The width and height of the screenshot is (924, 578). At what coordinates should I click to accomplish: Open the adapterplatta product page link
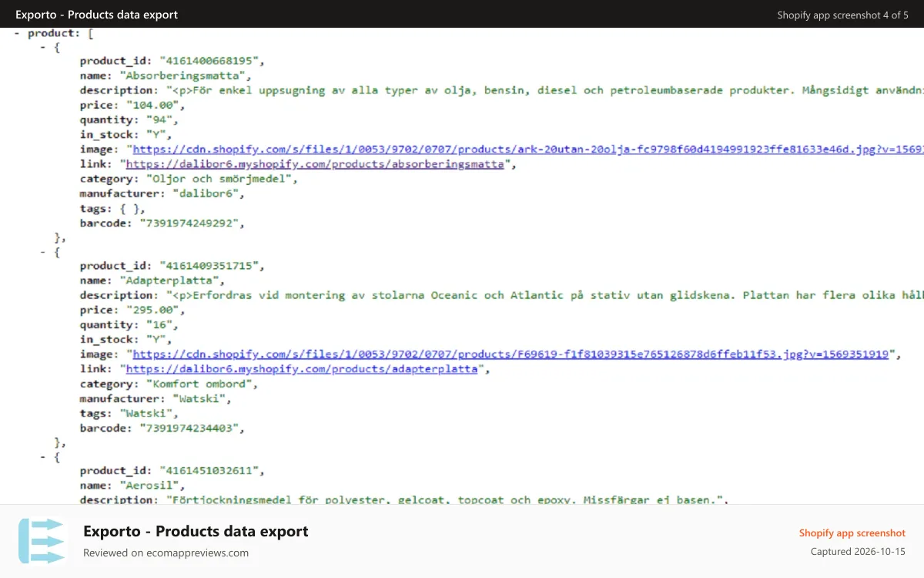(303, 369)
